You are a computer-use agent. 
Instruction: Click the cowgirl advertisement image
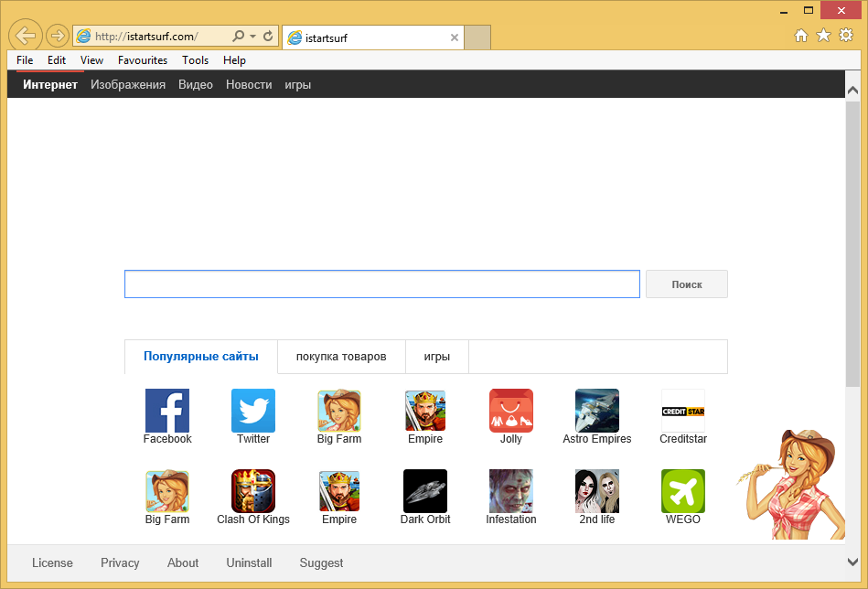pos(791,484)
